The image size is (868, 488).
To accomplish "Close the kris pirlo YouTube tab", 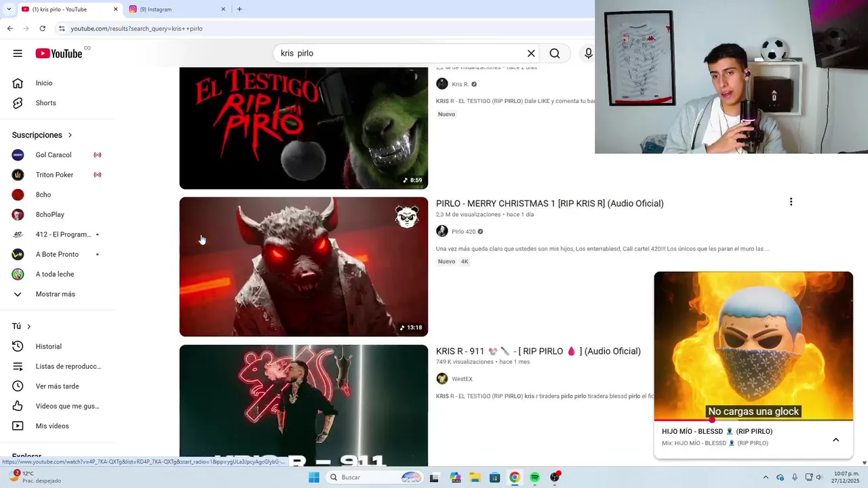I will pos(115,9).
